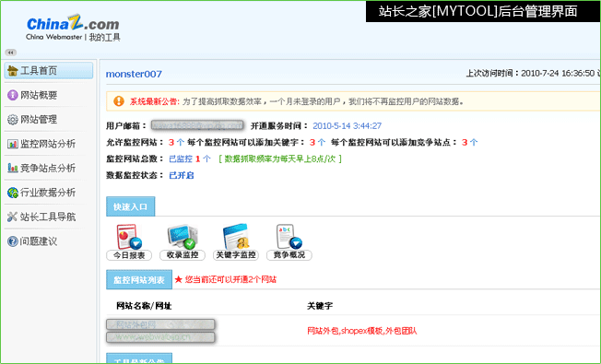Click the orange announcement warning icon
This screenshot has height=364, width=601.
point(119,101)
